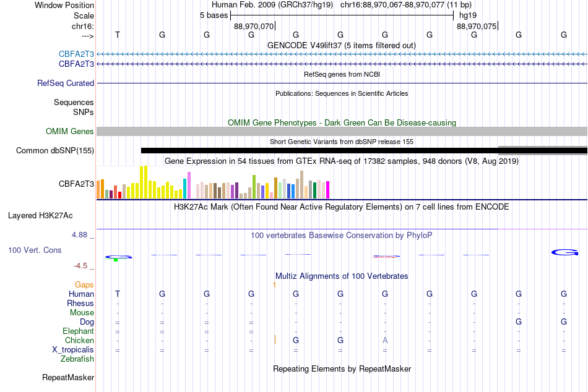Select the Chicken species row label

pyautogui.click(x=79, y=340)
